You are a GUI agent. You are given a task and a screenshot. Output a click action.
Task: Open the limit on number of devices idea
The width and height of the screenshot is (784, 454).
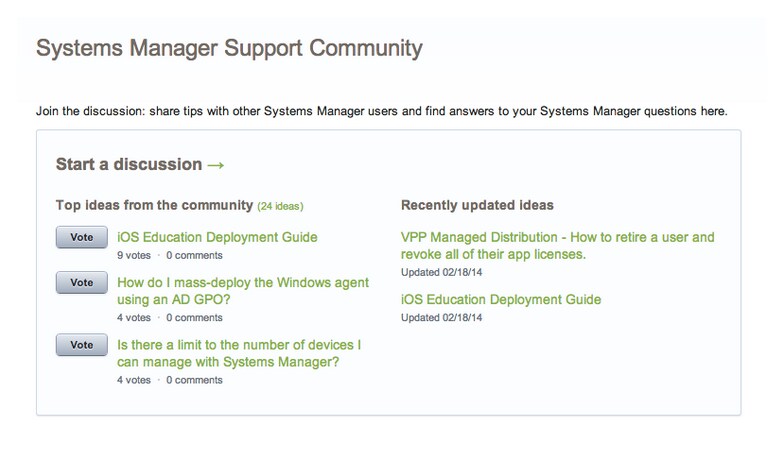click(x=239, y=354)
